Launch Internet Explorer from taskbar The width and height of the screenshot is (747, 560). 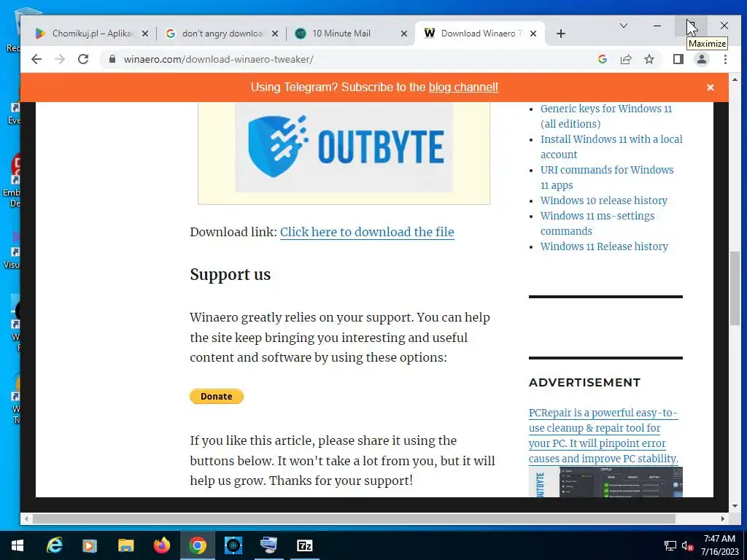(x=54, y=545)
